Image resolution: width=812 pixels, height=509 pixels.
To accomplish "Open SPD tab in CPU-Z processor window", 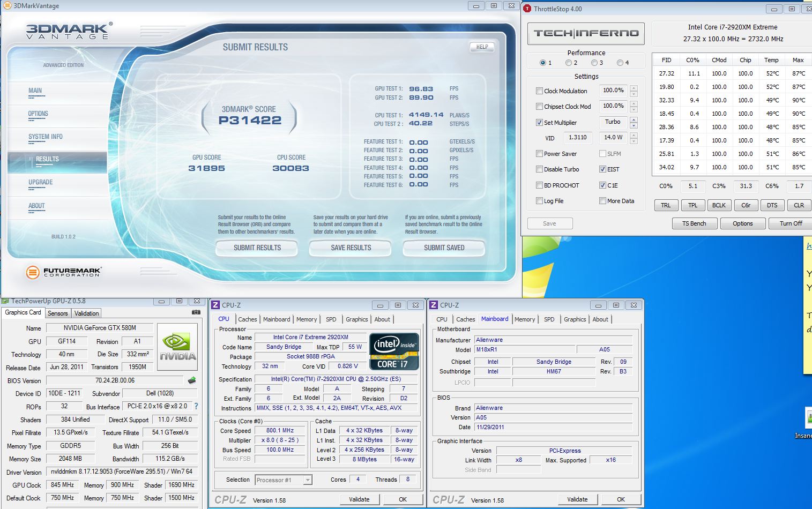I will point(331,319).
